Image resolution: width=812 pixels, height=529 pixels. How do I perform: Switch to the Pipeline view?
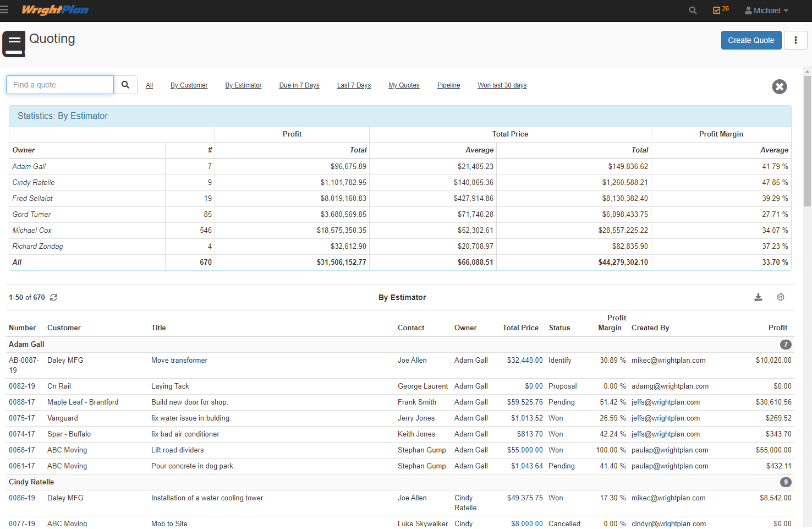pyautogui.click(x=448, y=85)
